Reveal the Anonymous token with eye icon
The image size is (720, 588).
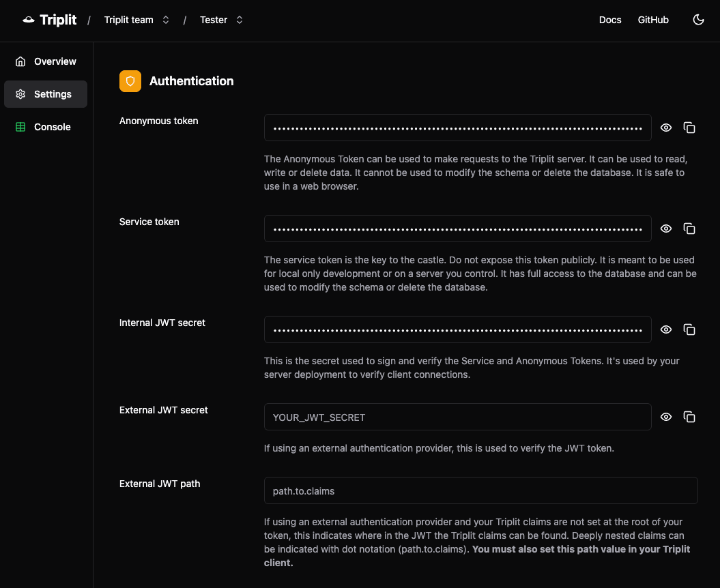[x=665, y=128]
